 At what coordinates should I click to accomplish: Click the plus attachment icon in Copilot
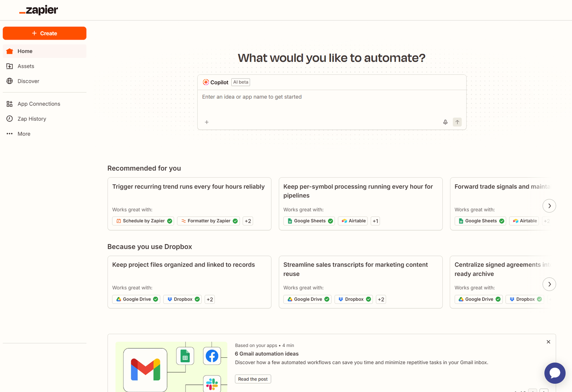[x=207, y=122]
